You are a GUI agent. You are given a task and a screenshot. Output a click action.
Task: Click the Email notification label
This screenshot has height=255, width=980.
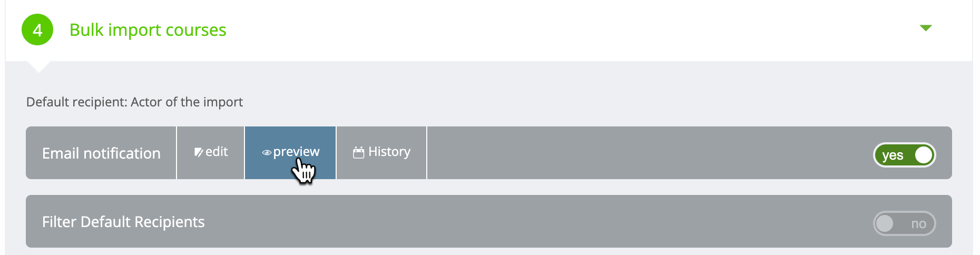click(x=101, y=153)
